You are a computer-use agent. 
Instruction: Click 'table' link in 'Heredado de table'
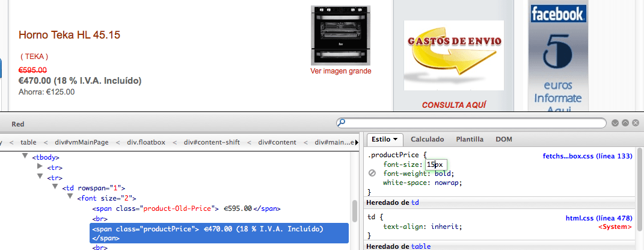(x=421, y=246)
